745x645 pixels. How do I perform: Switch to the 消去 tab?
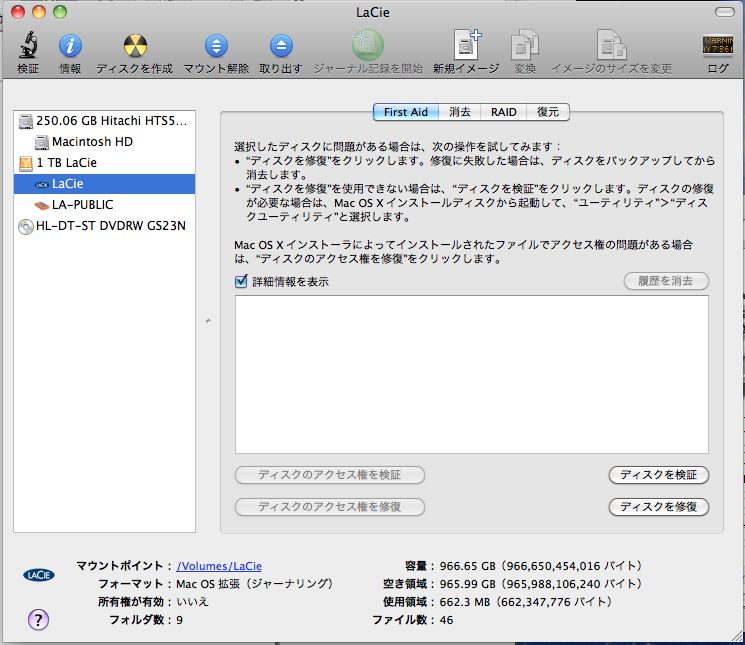coord(459,112)
